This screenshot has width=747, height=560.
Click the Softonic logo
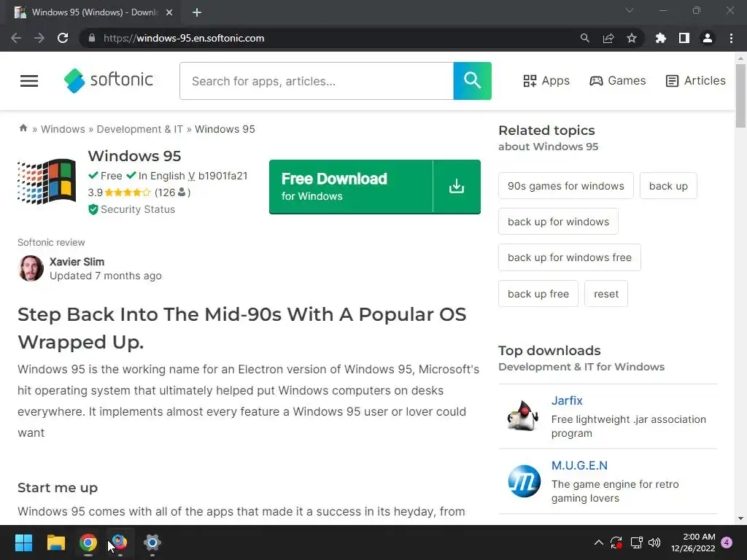pos(109,80)
